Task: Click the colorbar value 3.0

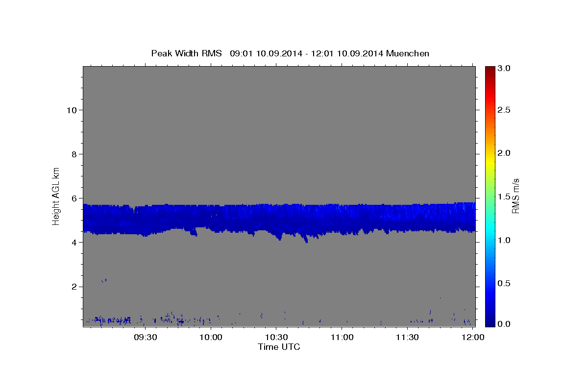Action: point(504,69)
